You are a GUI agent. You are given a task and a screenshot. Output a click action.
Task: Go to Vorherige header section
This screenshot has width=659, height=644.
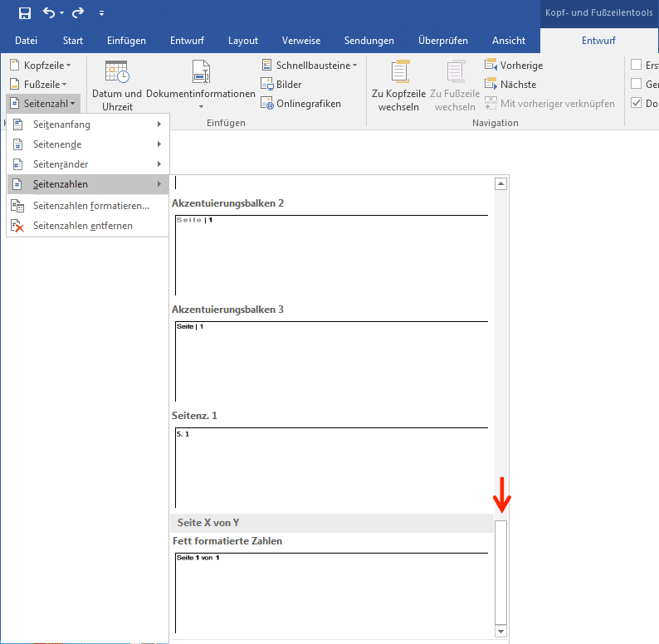click(x=513, y=65)
